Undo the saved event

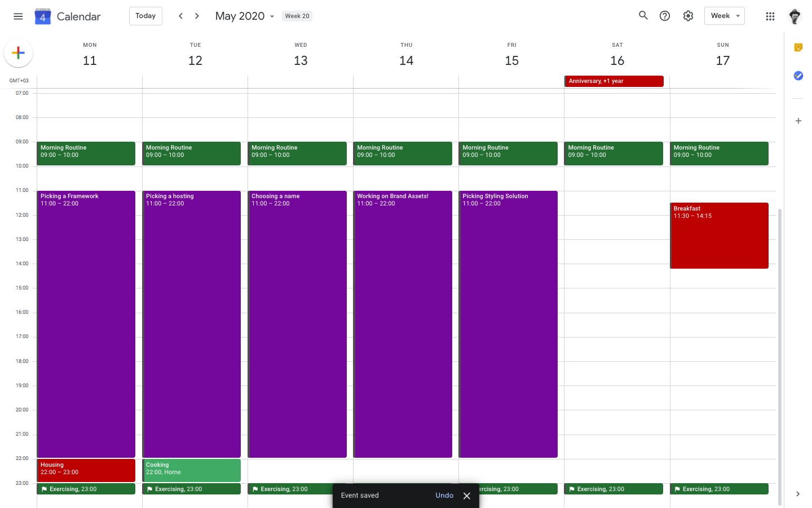coord(444,495)
